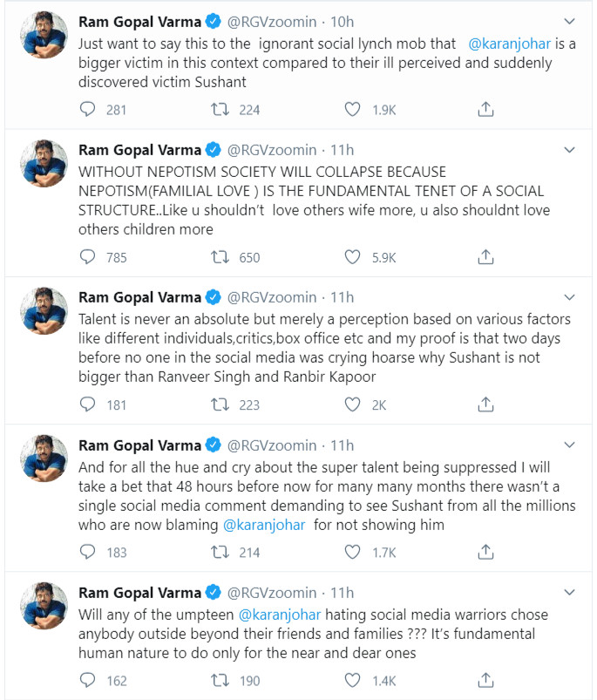This screenshot has width=597, height=700.
Task: Open @karanjohar link in the social media warriors tweet
Action: click(x=280, y=615)
